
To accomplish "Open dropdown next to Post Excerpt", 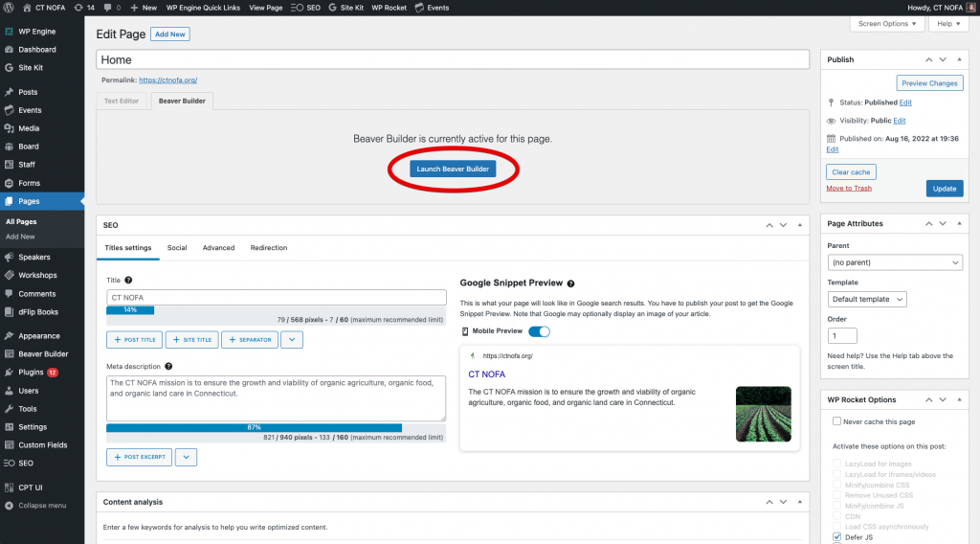I will [x=186, y=457].
